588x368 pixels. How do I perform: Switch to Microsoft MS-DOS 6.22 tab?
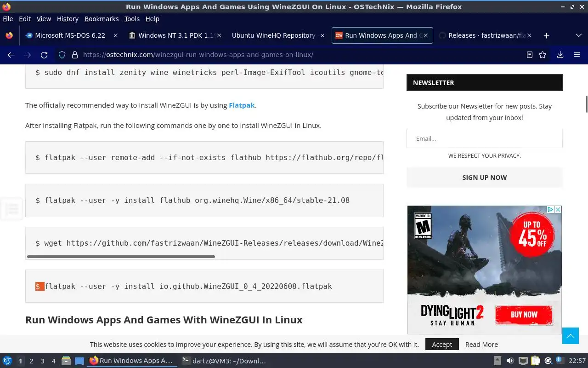click(x=71, y=35)
